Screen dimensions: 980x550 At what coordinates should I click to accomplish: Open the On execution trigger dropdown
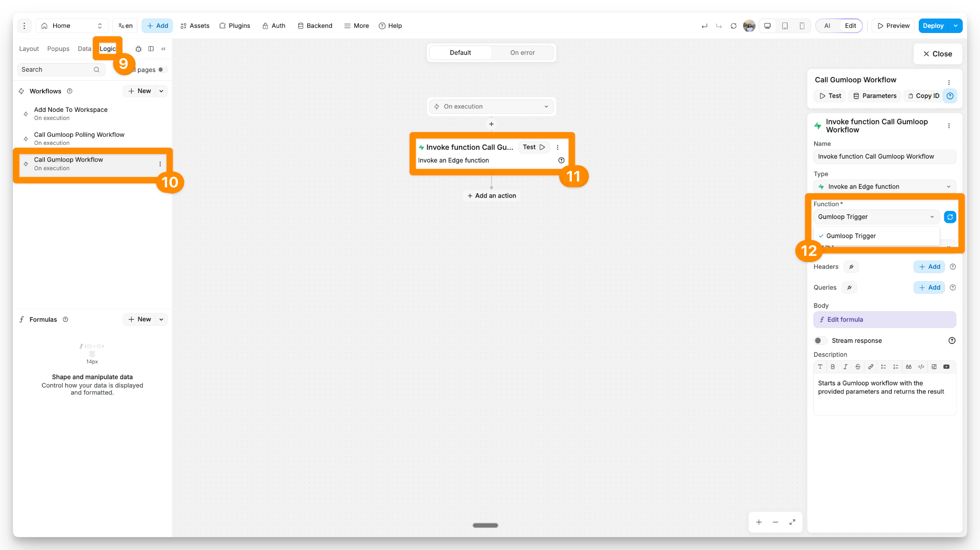click(491, 107)
